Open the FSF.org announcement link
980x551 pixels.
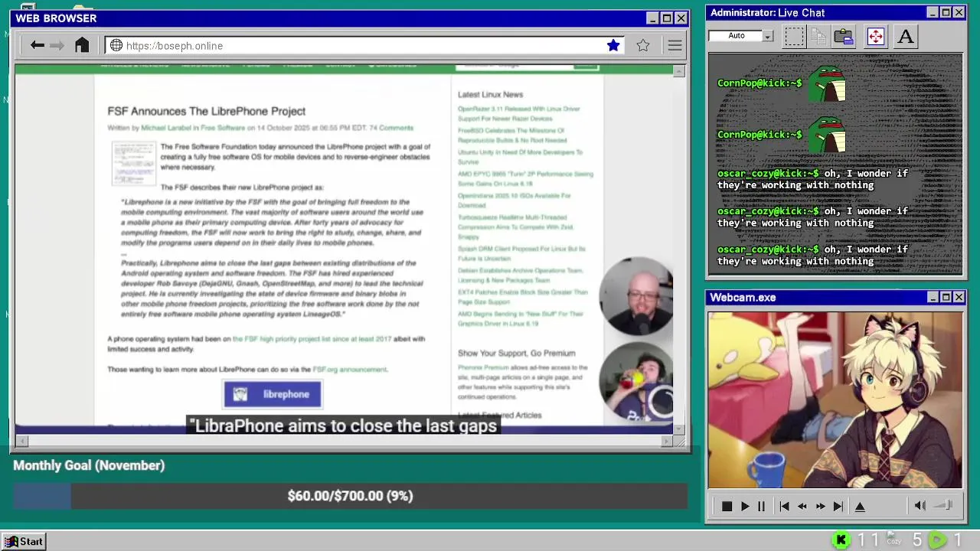pos(349,370)
